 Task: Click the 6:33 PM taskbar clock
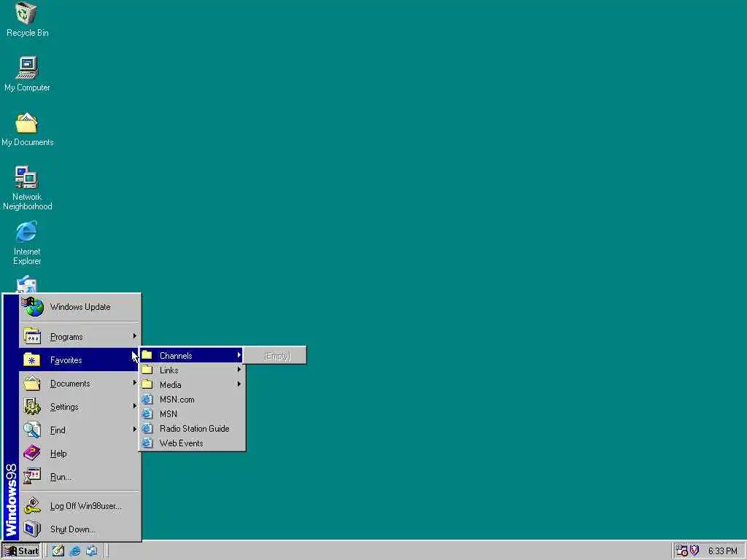coord(722,551)
